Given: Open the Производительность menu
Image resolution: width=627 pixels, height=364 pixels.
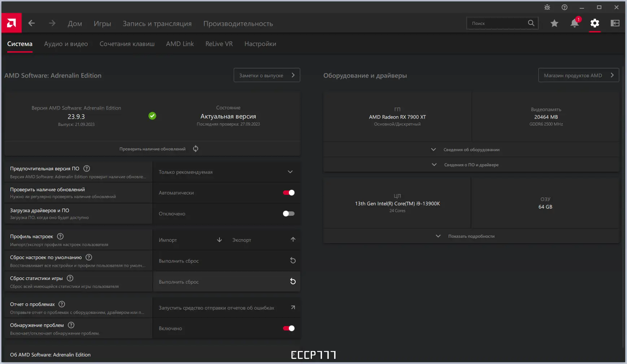Looking at the screenshot, I should (238, 24).
